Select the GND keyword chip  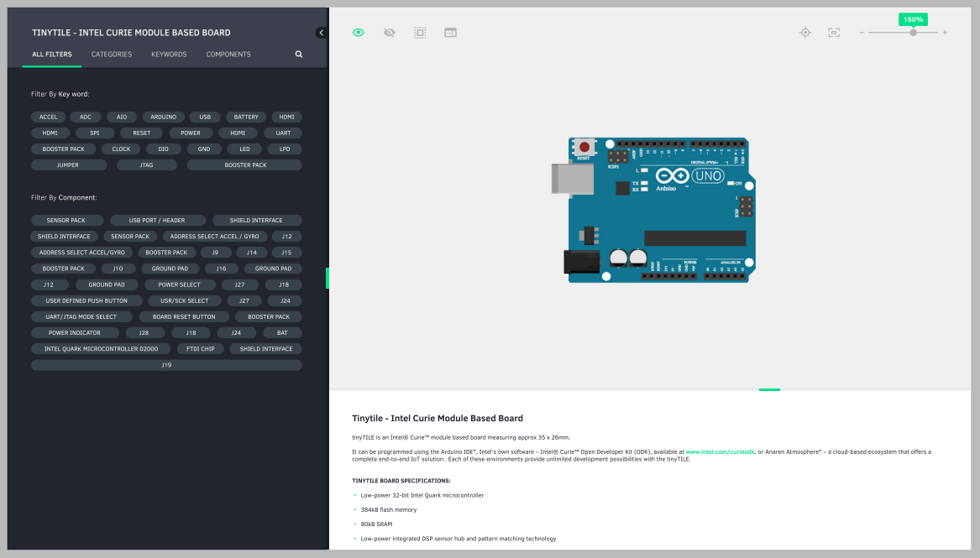(x=204, y=149)
